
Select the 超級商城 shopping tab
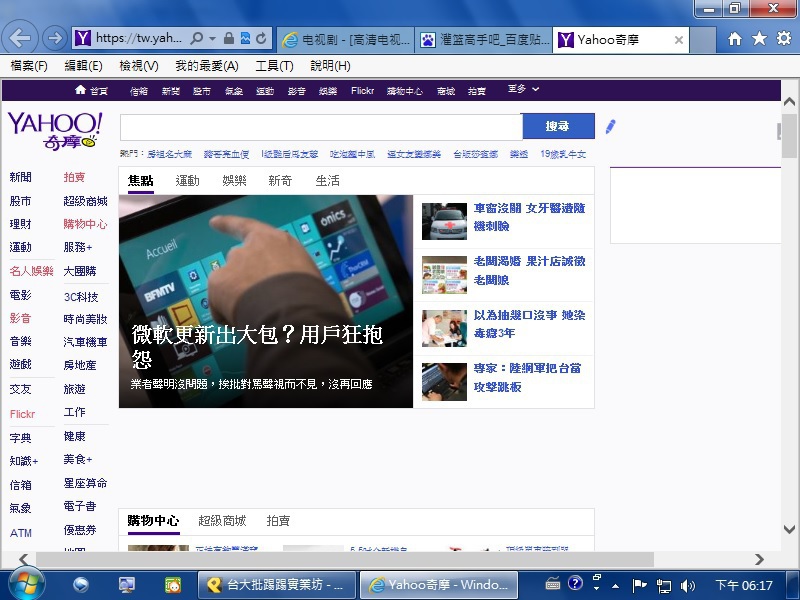[x=222, y=520]
